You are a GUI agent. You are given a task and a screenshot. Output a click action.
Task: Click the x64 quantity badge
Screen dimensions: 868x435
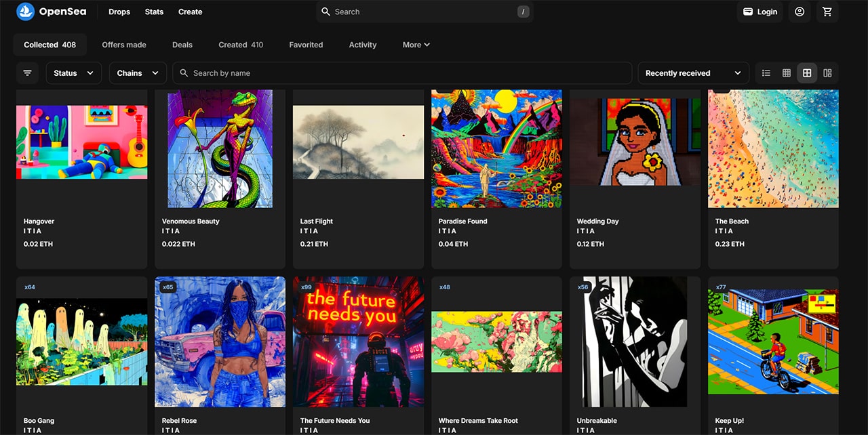pos(30,287)
